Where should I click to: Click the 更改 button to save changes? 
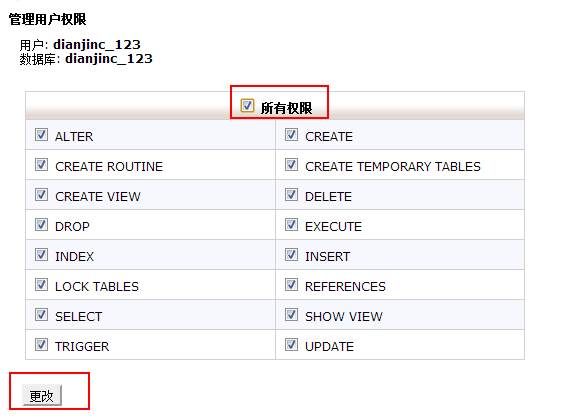point(42,396)
